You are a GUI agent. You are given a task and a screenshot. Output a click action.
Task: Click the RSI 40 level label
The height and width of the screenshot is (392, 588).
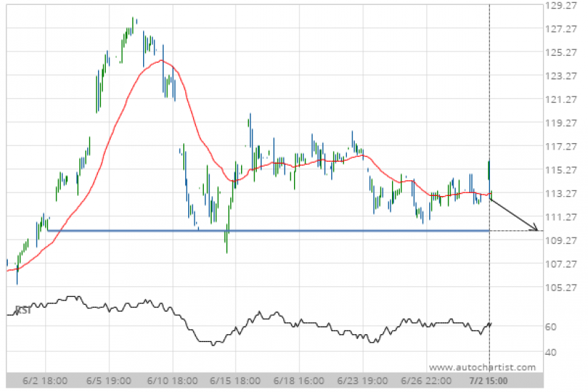[x=551, y=353]
